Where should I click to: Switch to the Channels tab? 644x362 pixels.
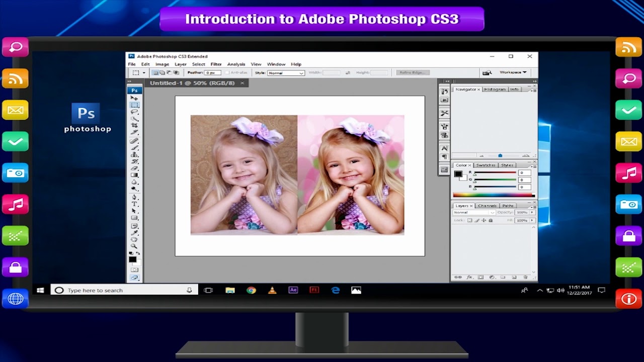[x=487, y=206]
